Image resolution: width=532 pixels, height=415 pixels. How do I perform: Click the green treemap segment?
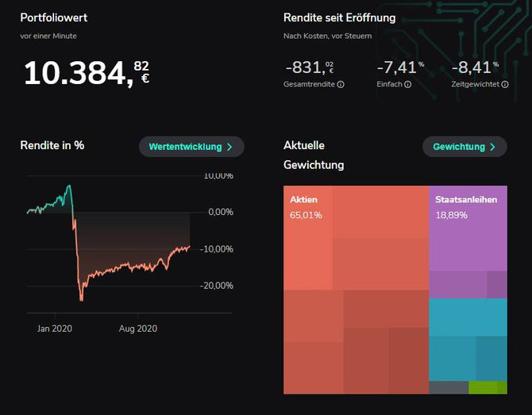coord(488,387)
